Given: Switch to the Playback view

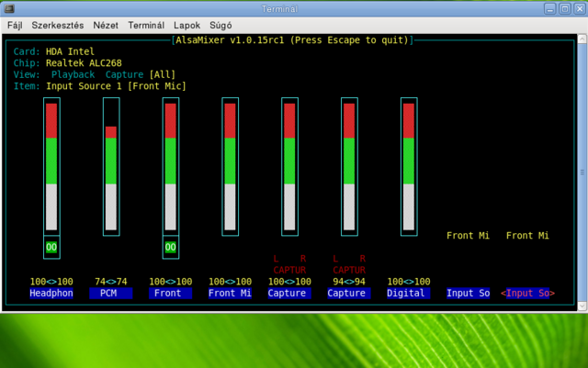Looking at the screenshot, I should (73, 74).
